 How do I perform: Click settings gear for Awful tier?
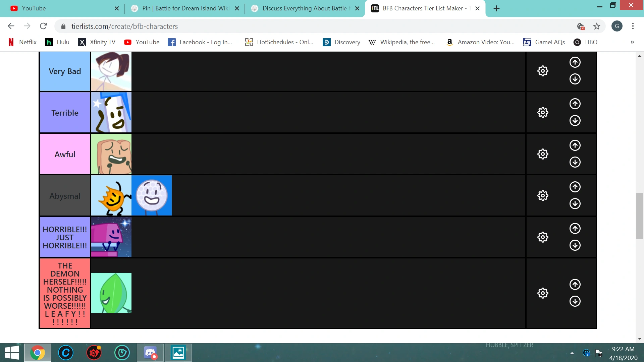[543, 154]
